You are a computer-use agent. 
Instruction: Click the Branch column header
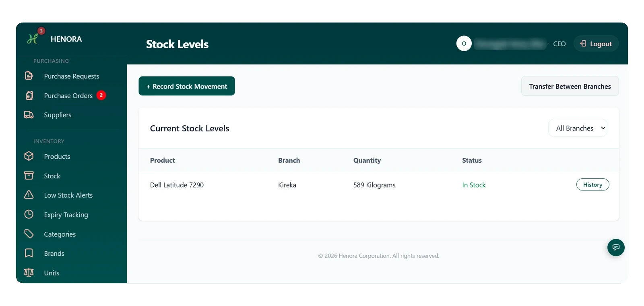click(x=289, y=160)
